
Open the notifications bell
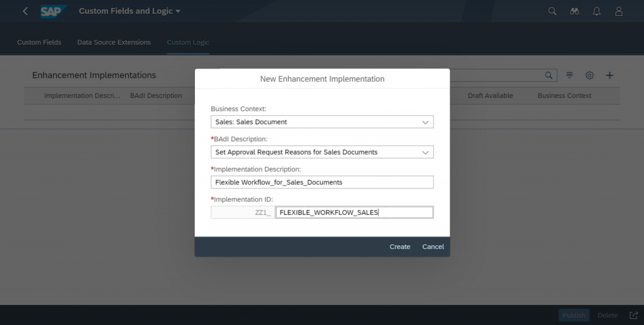click(x=597, y=11)
